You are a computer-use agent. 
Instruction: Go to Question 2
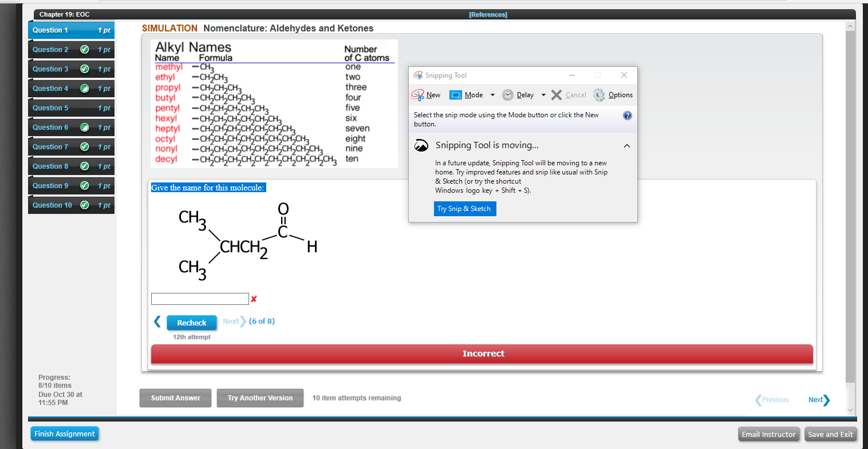coord(71,50)
